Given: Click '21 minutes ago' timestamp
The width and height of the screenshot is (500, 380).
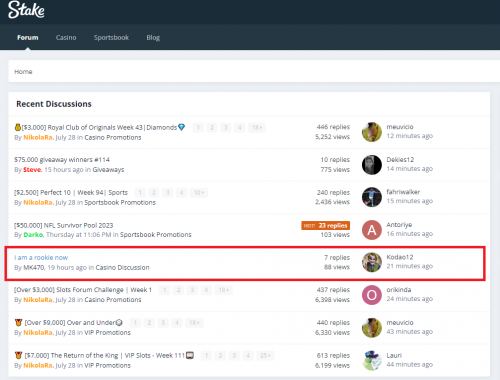Looking at the screenshot, I should pos(409,266).
